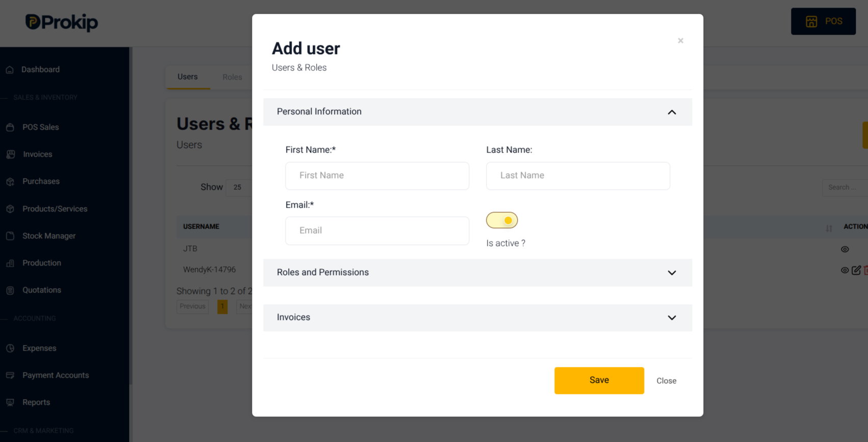Focus the First Name input field
868x442 pixels.
(x=377, y=176)
